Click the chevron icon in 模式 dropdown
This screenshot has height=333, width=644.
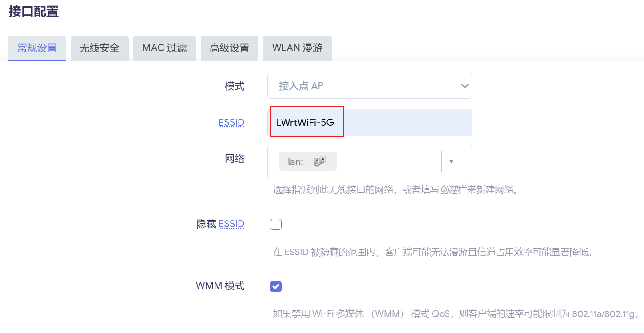coord(465,86)
